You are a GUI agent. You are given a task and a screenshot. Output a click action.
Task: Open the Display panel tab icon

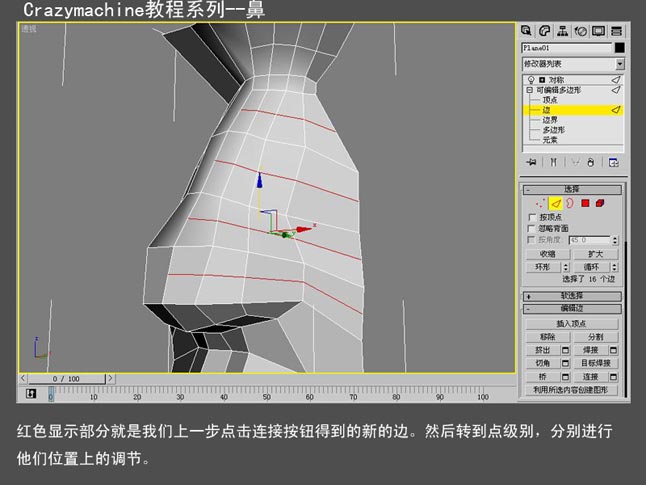tap(598, 31)
